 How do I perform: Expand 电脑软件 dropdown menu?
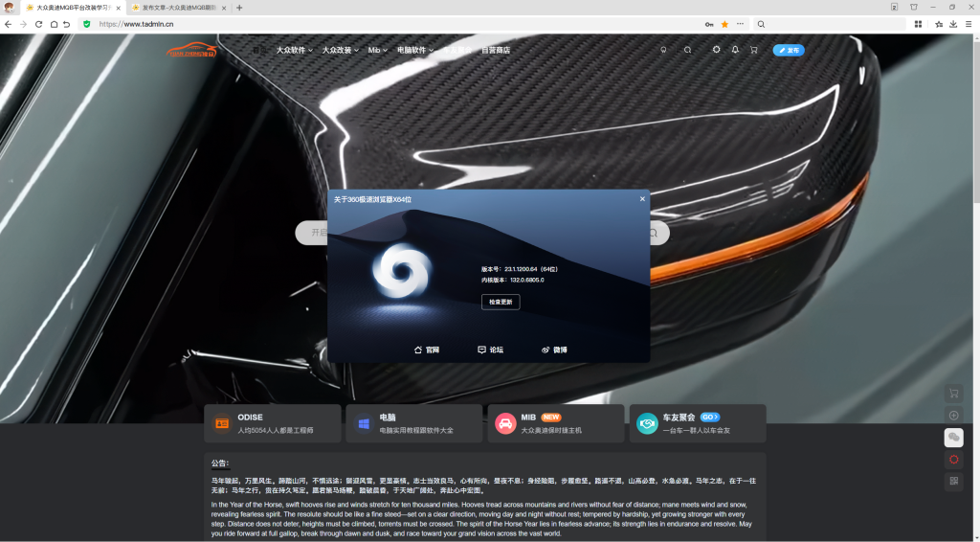click(x=415, y=50)
